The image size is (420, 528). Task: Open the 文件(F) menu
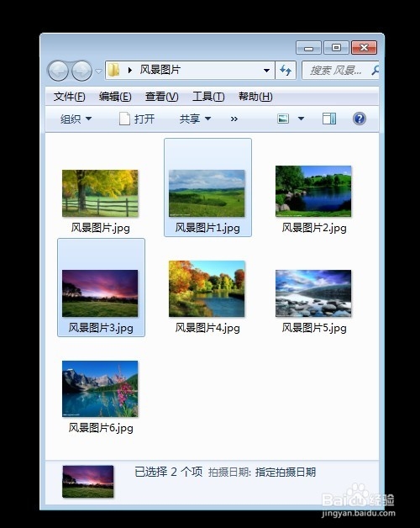coord(70,97)
